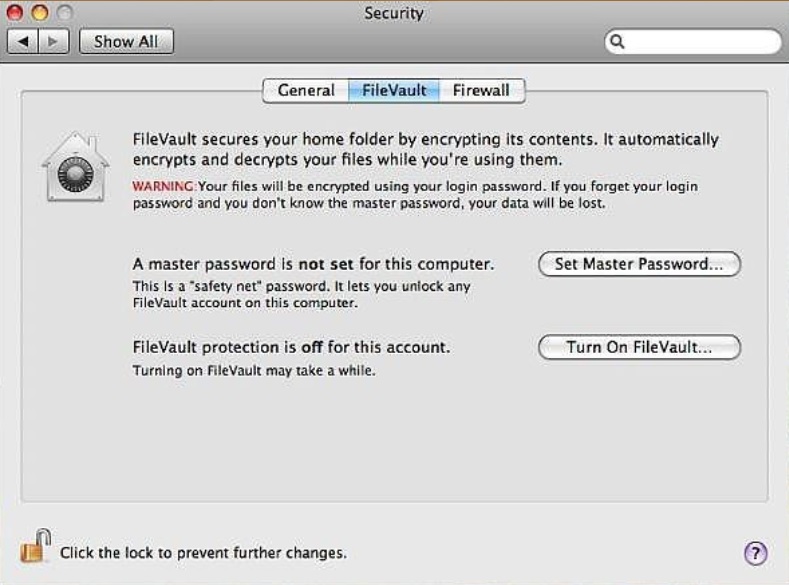The image size is (789, 585).
Task: Click the Security window title
Action: (394, 13)
